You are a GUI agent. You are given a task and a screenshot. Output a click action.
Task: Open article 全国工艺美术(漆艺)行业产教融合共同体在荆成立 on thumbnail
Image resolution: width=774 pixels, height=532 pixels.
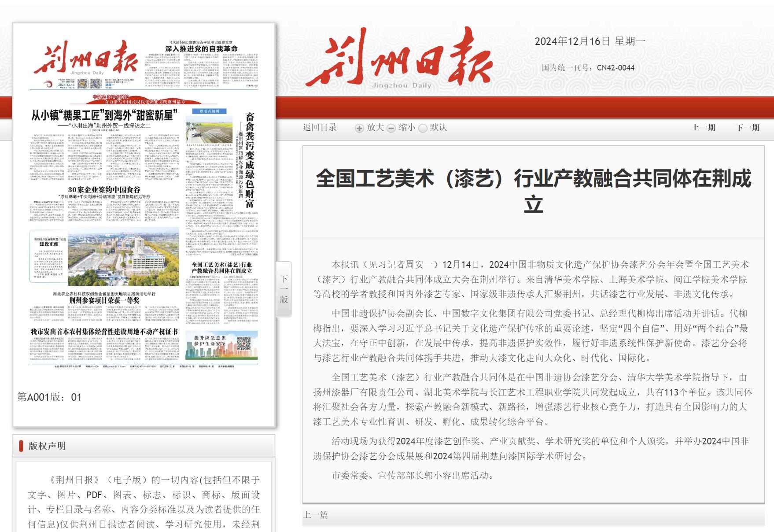coord(221,268)
